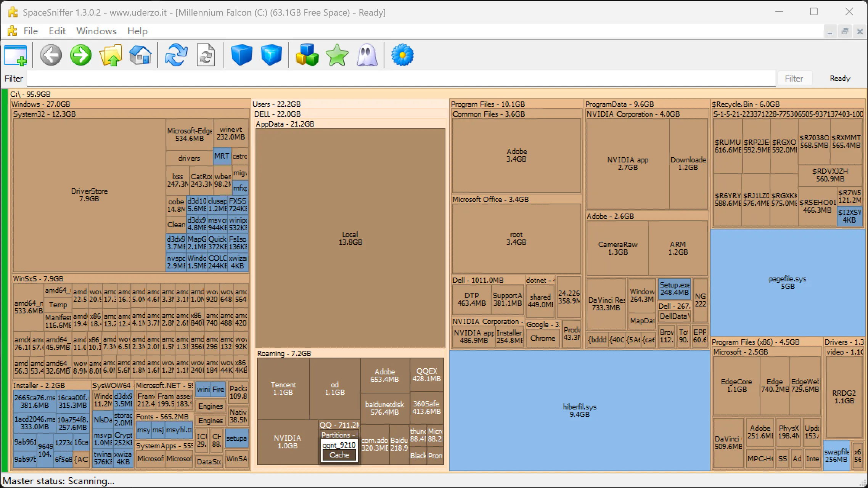Click the Home house icon
This screenshot has width=868, height=488.
click(x=140, y=55)
